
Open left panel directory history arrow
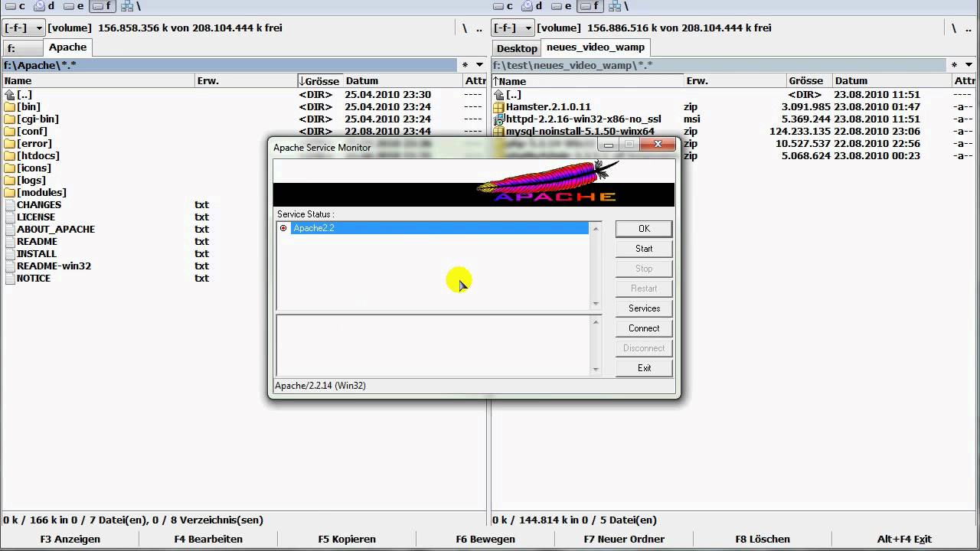(x=479, y=65)
